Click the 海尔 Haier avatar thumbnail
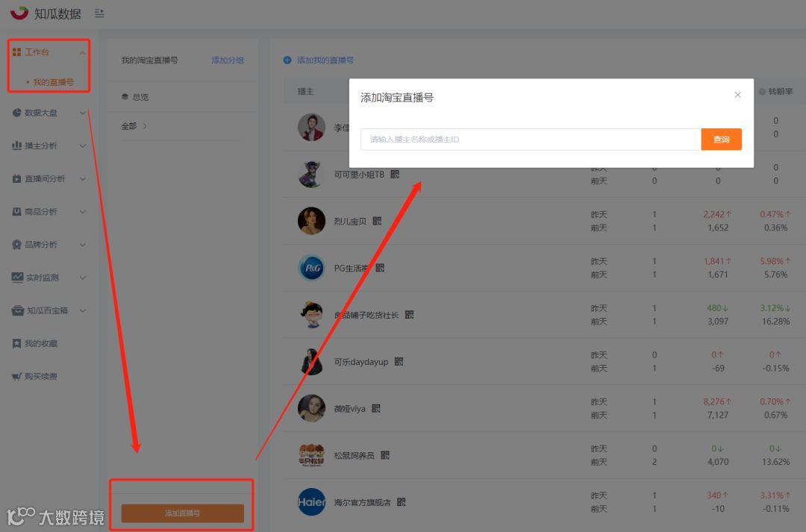The height and width of the screenshot is (532, 806). [x=311, y=501]
